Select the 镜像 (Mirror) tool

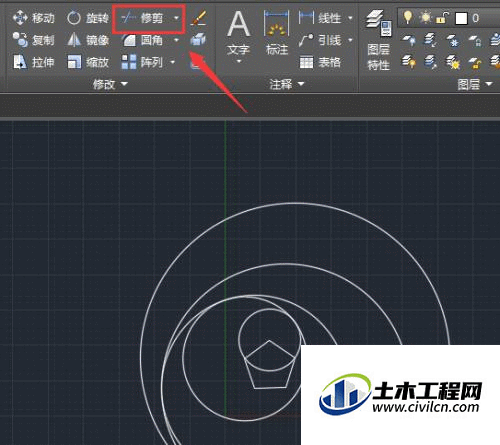[88, 40]
